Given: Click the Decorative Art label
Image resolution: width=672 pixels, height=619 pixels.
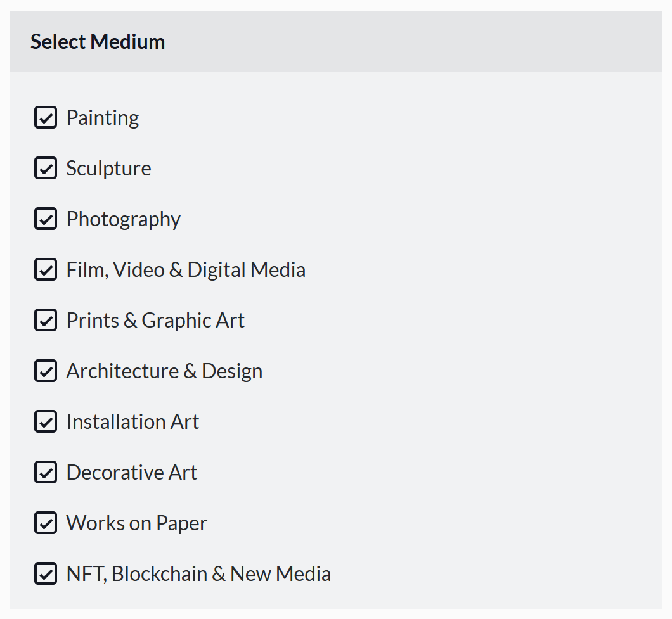Looking at the screenshot, I should (132, 473).
